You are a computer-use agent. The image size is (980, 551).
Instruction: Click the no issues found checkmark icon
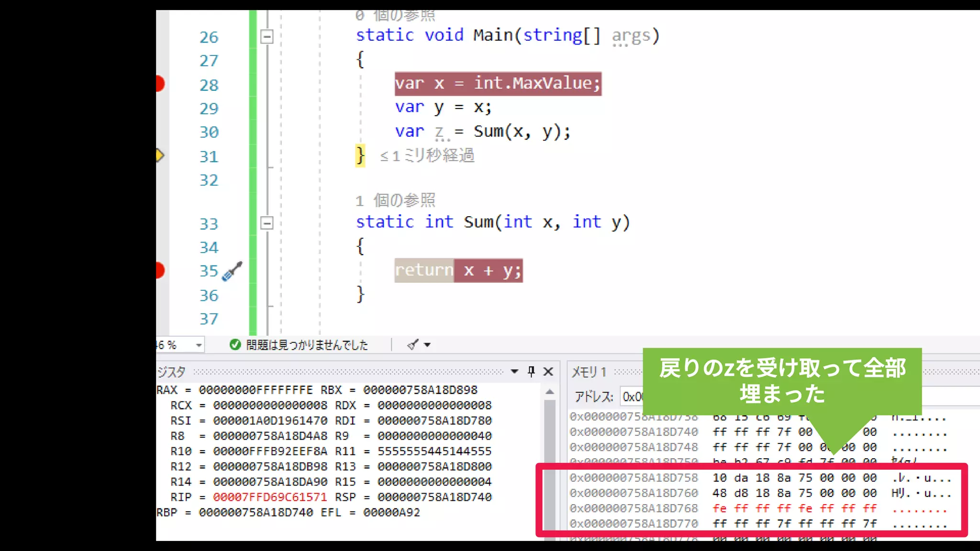pos(235,344)
